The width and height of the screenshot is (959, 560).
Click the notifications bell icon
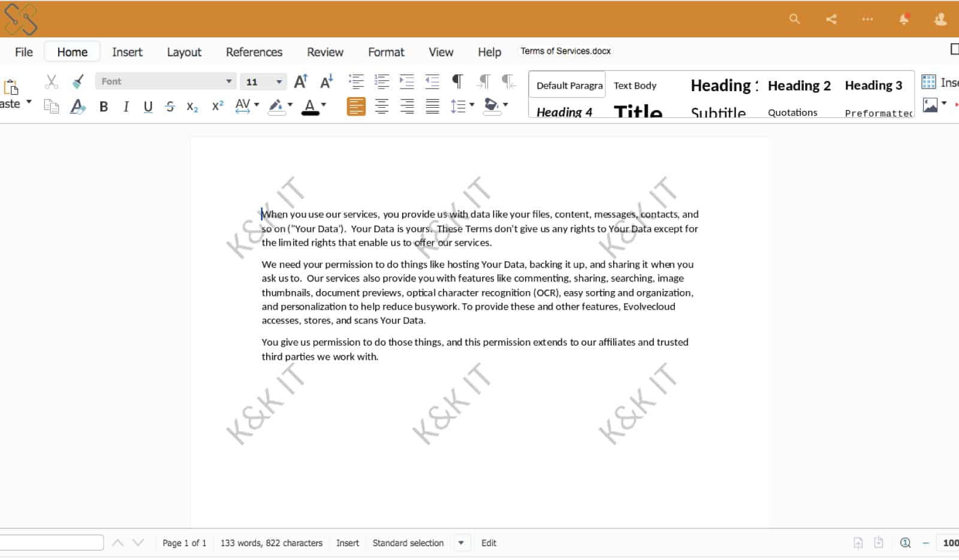pos(904,19)
